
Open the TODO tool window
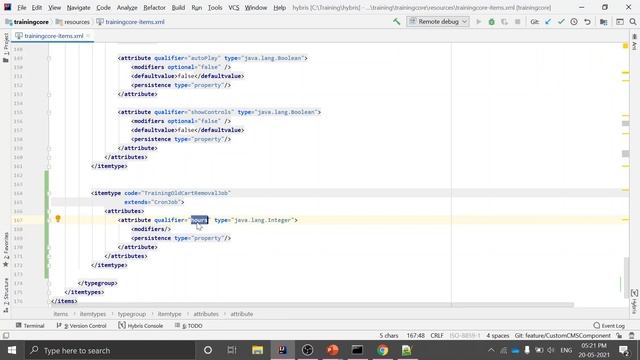(x=188, y=325)
